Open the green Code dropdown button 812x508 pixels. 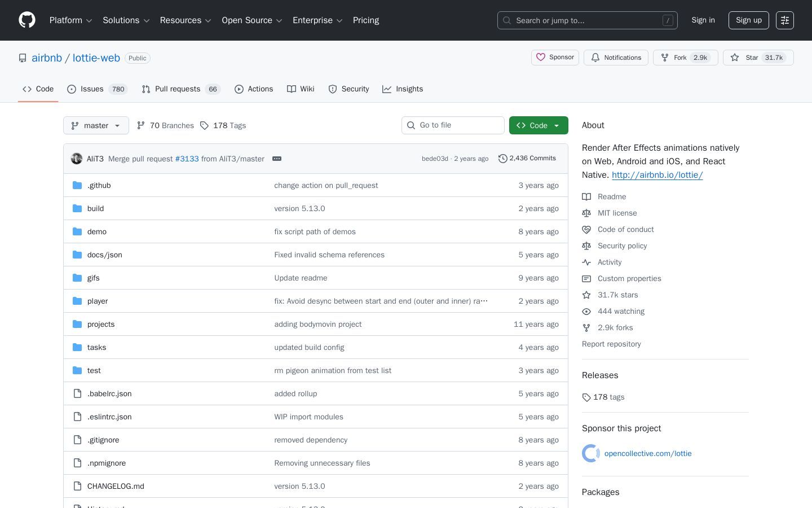(x=539, y=125)
